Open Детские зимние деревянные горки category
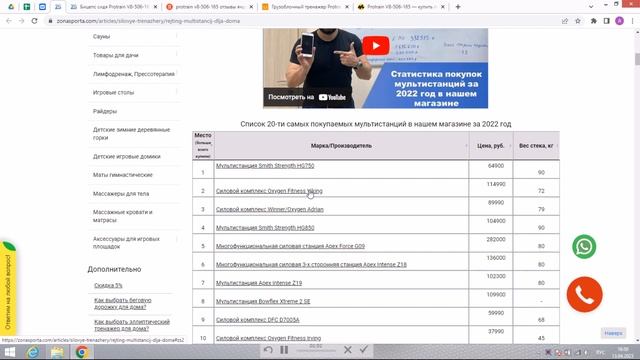640x360 pixels. 131,133
